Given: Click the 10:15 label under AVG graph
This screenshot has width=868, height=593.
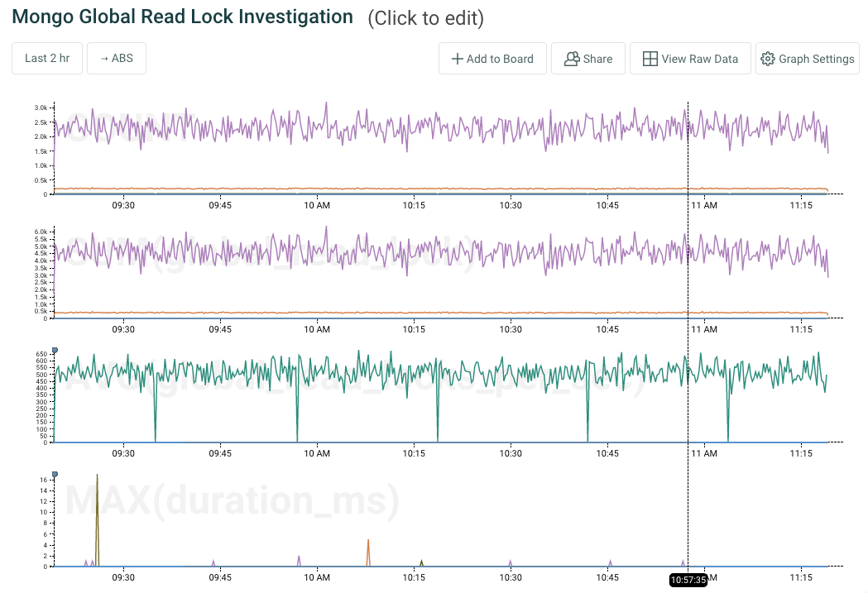Looking at the screenshot, I should pyautogui.click(x=414, y=453).
